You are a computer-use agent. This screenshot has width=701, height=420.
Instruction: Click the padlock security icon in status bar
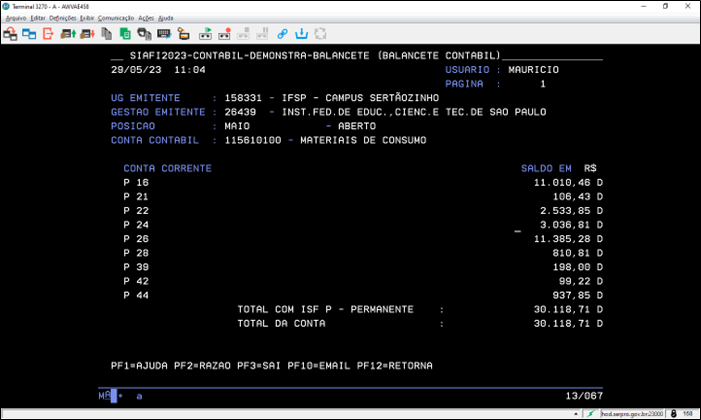click(x=674, y=414)
